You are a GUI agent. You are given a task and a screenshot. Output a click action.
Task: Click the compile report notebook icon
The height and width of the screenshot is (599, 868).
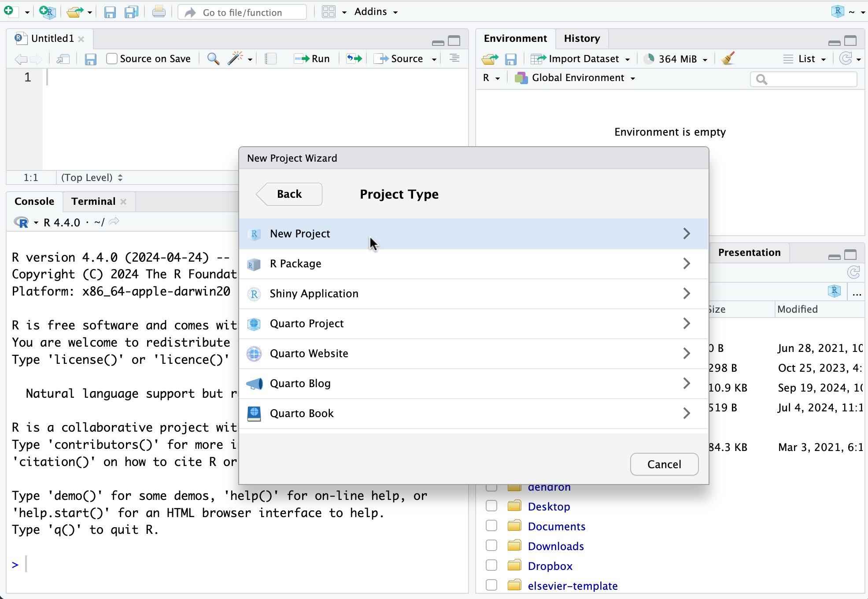[270, 59]
